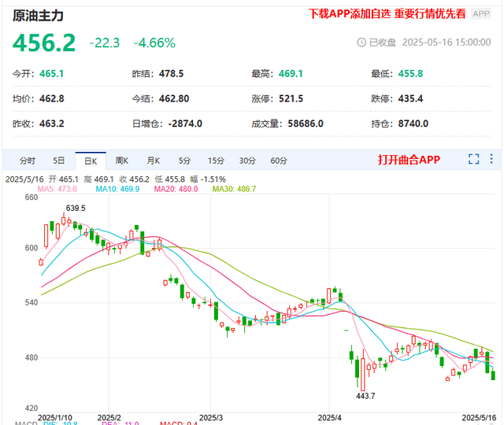Switch to 周K weekly chart

(x=122, y=161)
